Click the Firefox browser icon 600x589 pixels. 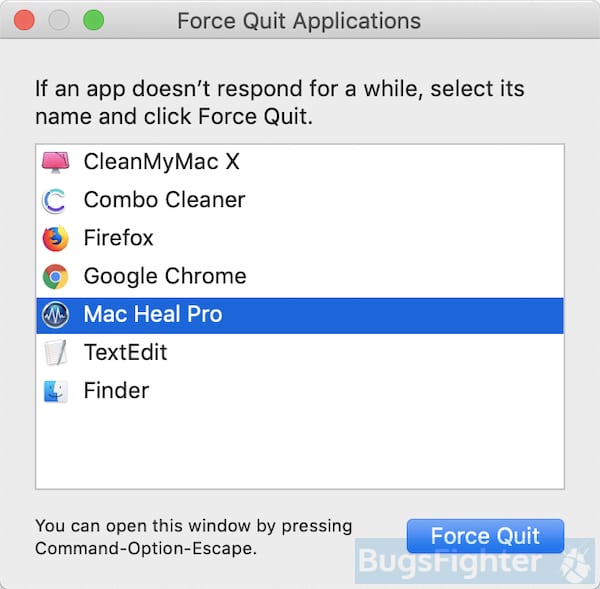pyautogui.click(x=55, y=238)
